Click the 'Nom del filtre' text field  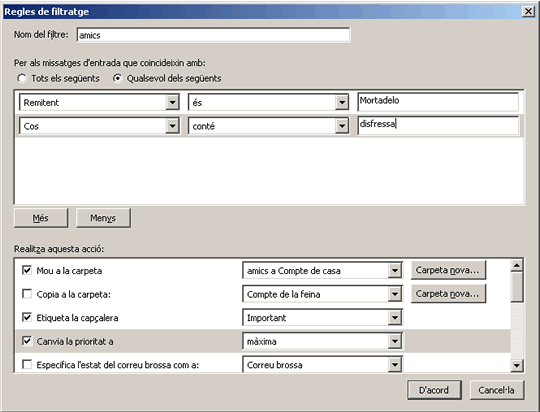(x=214, y=35)
